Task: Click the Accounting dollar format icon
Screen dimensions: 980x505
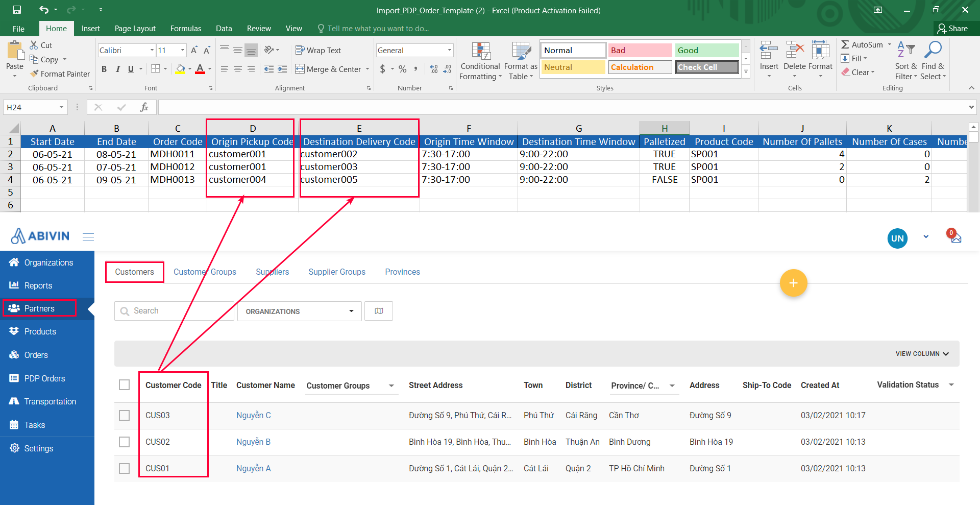Action: tap(382, 69)
